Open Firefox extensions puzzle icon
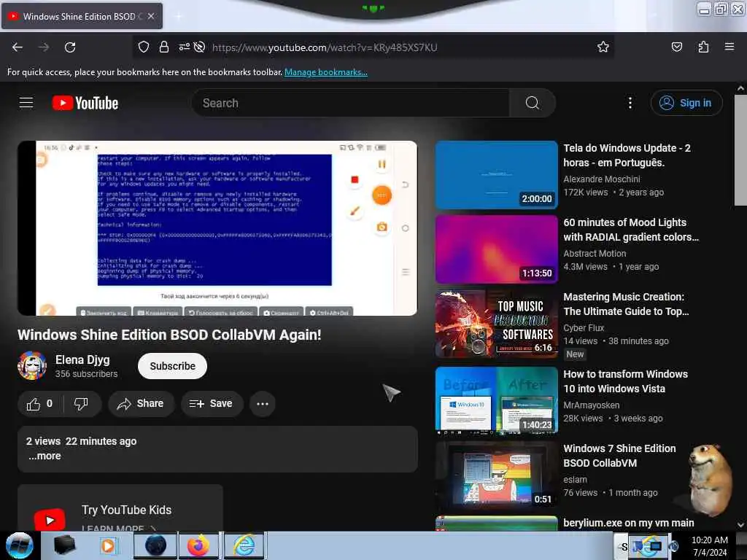Screen dimensions: 747x560 pos(703,47)
